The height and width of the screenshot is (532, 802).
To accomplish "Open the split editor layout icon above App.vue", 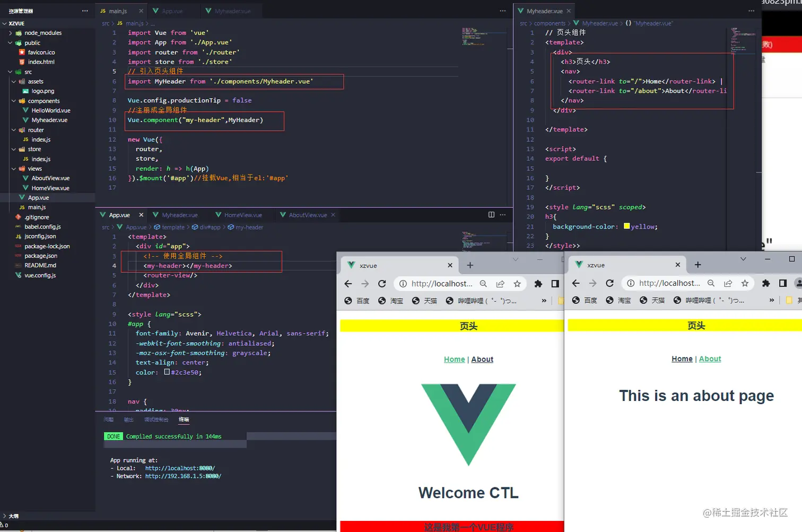I will click(x=491, y=215).
